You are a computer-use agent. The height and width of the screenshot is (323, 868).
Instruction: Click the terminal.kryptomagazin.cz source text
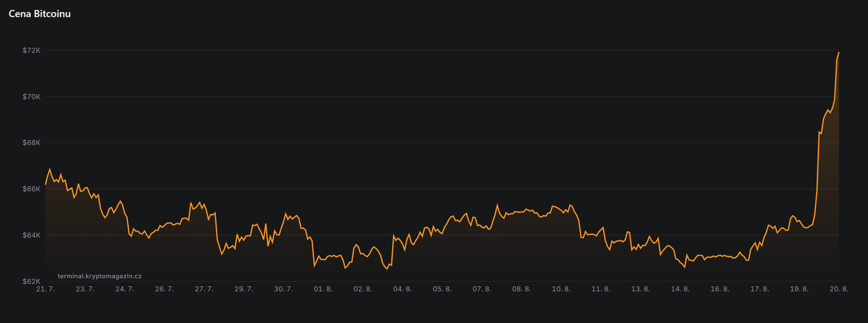[100, 276]
